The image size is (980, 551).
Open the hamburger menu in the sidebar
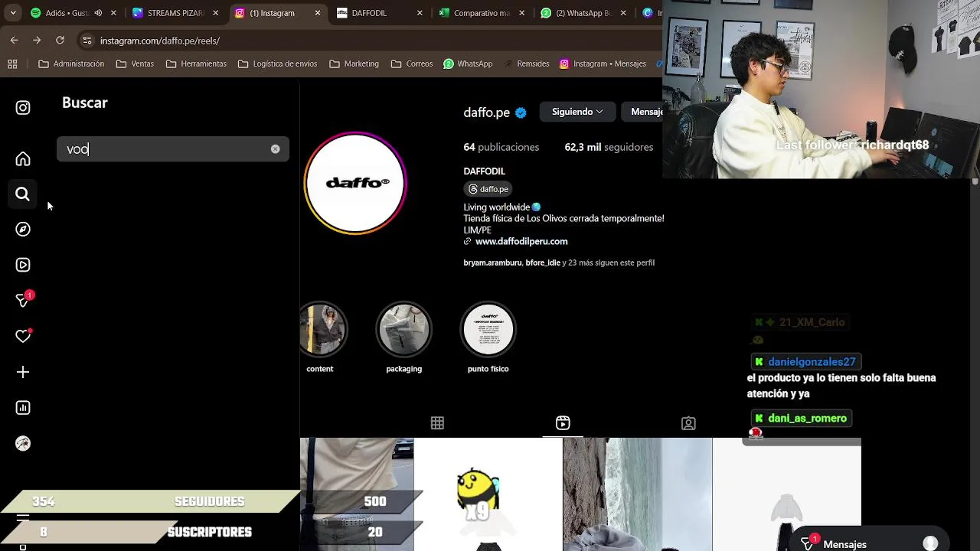pos(23,520)
